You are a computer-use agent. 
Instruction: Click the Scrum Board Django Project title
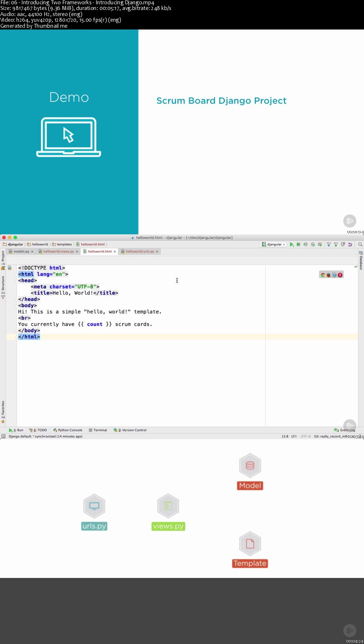(221, 101)
